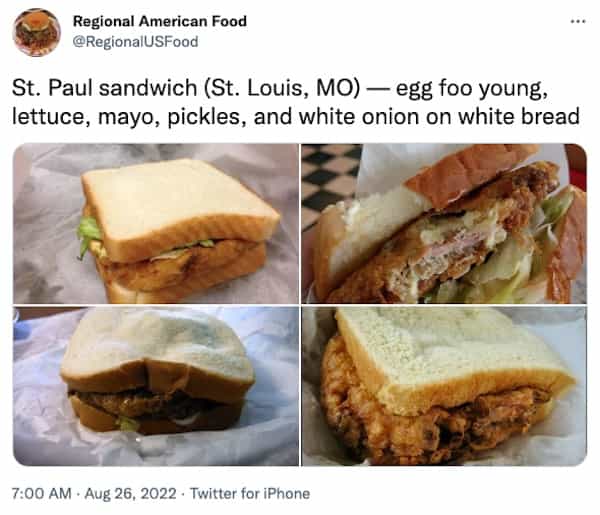Viewport: 600px width, 515px height.
Task: Click 'white bread' at end of tweet
Action: click(x=519, y=116)
